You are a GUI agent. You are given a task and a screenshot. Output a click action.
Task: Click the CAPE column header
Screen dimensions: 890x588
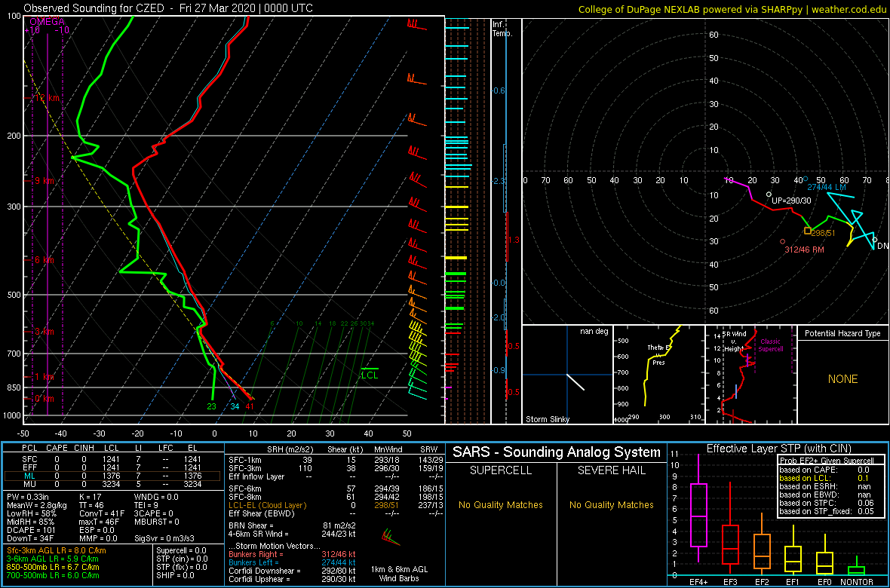click(x=57, y=449)
